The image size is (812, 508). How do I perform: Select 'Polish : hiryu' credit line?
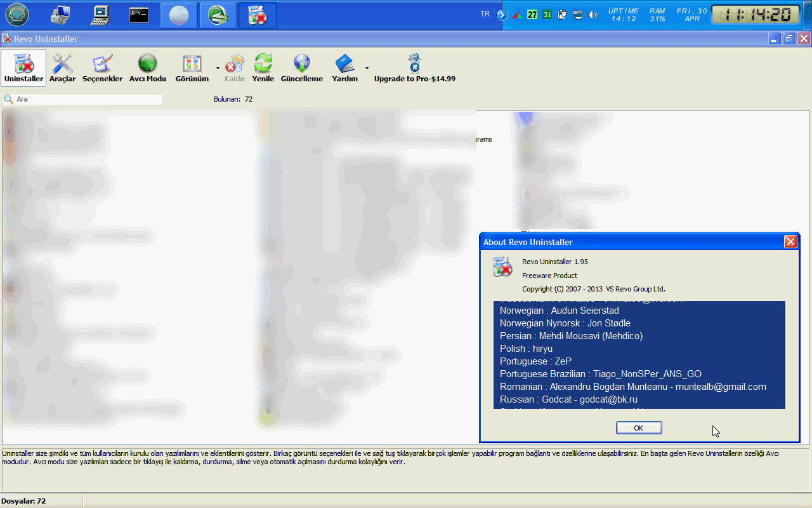(x=526, y=349)
